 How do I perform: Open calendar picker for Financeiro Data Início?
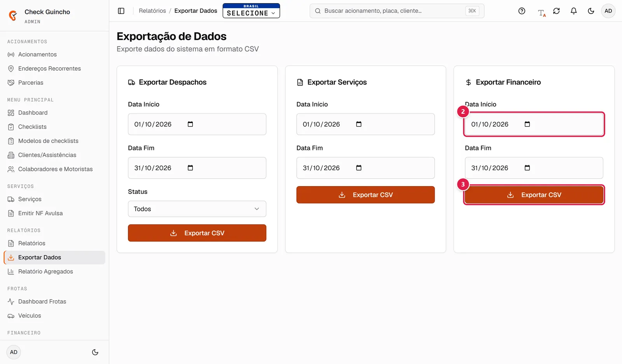pyautogui.click(x=527, y=124)
